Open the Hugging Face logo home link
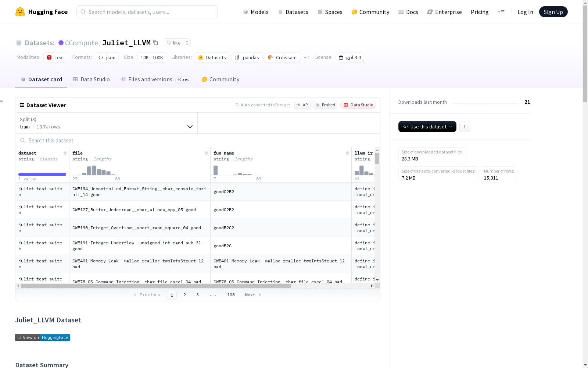 (x=42, y=12)
